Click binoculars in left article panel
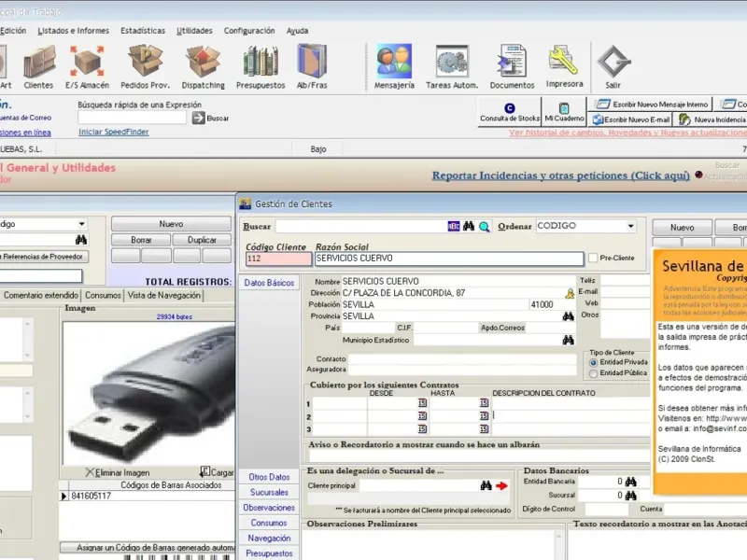Screen dimensions: 747x560 click(81, 240)
